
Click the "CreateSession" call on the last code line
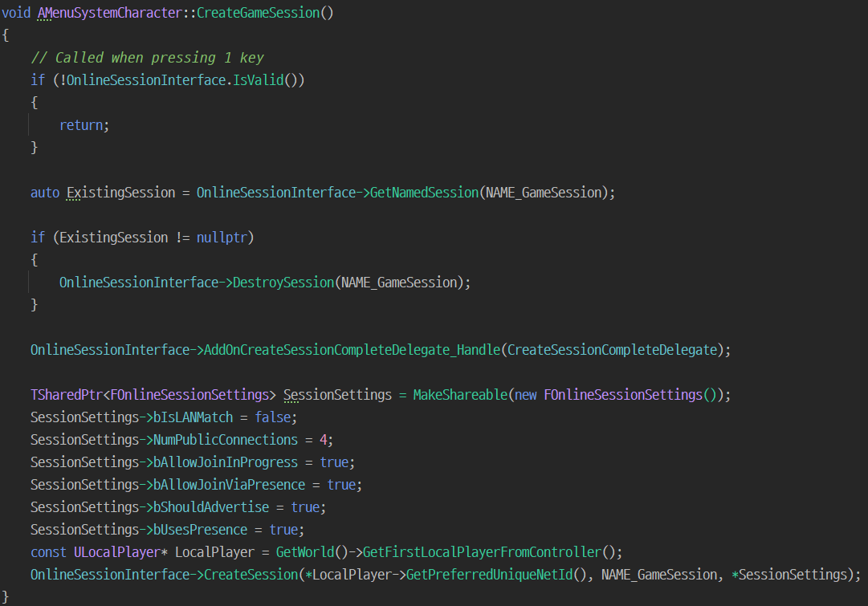click(251, 575)
